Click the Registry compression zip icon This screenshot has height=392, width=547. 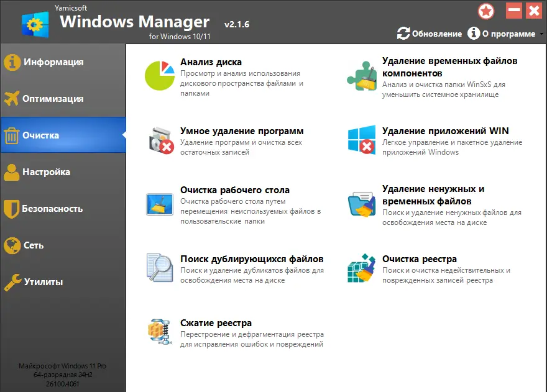click(x=160, y=332)
